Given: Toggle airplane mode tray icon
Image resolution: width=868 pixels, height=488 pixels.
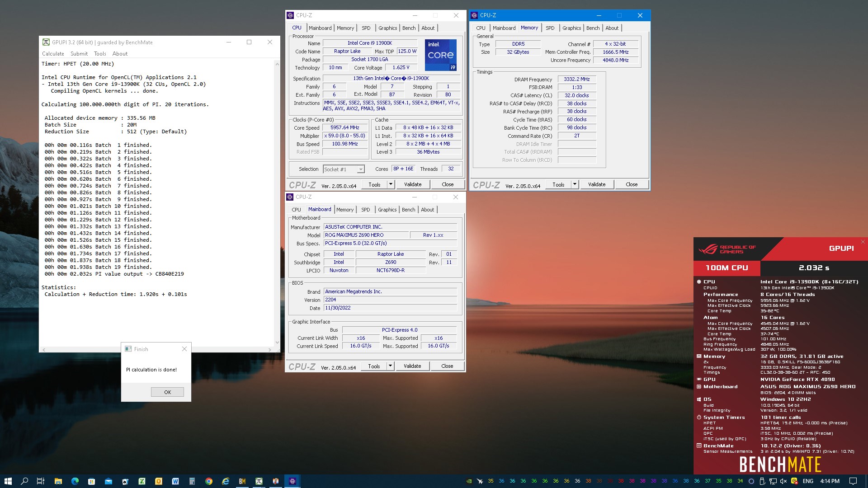Looking at the screenshot, I should (480, 481).
